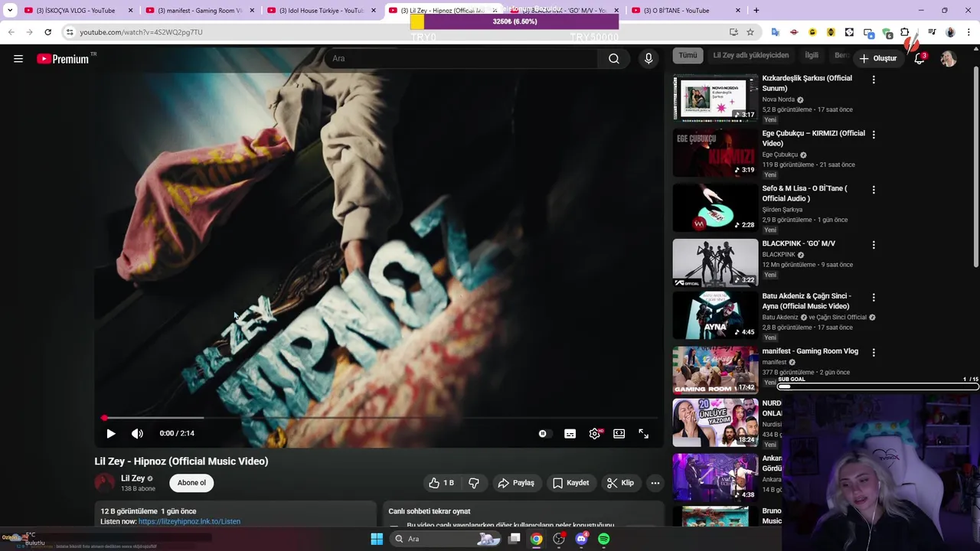Open Chrome three-dot menu

click(x=969, y=32)
